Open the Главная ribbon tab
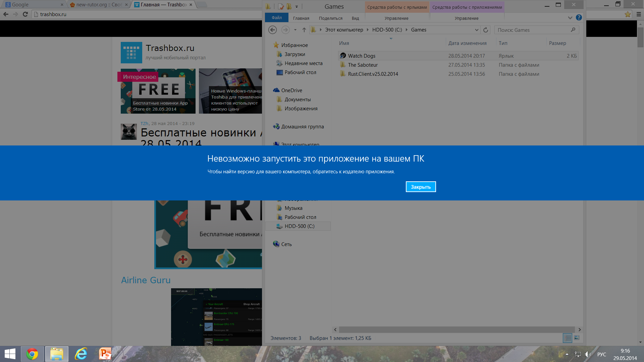Screen dimensions: 644x362 pyautogui.click(x=301, y=18)
